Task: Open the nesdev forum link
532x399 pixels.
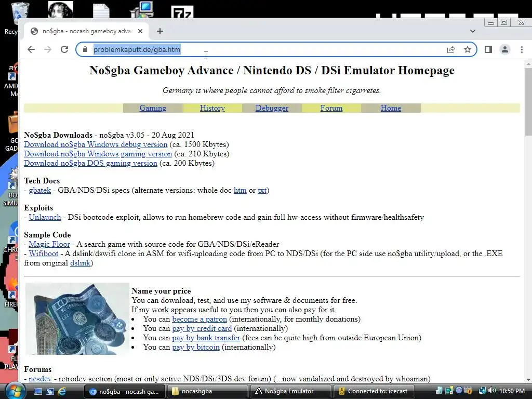Action: (40, 379)
